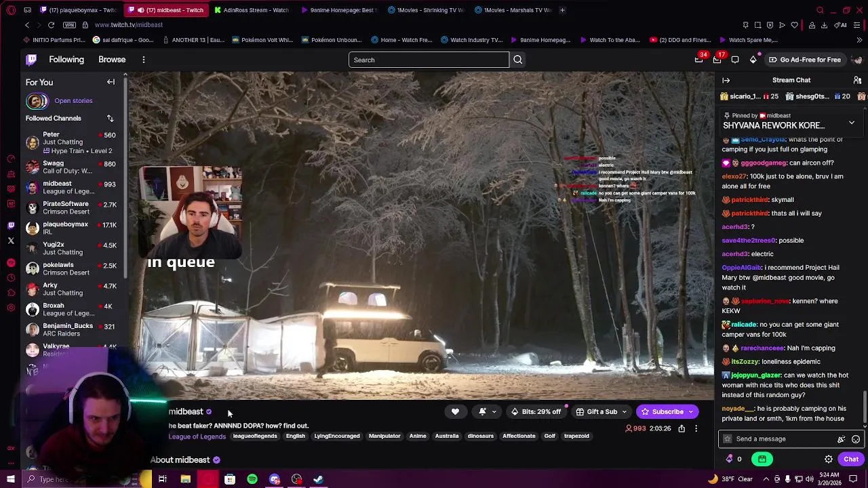Open Prime loot crown icon
868x488 pixels.
(698, 60)
